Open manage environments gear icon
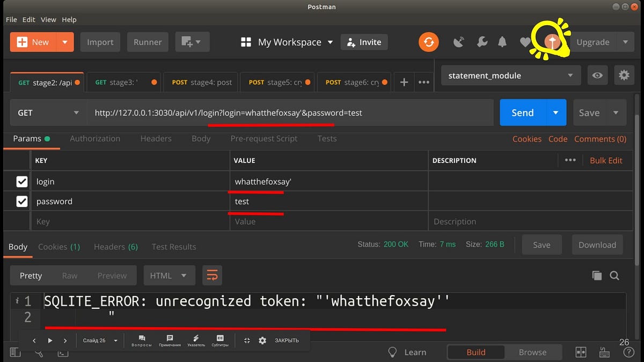Screen dimensions: 644x362 click(x=624, y=76)
